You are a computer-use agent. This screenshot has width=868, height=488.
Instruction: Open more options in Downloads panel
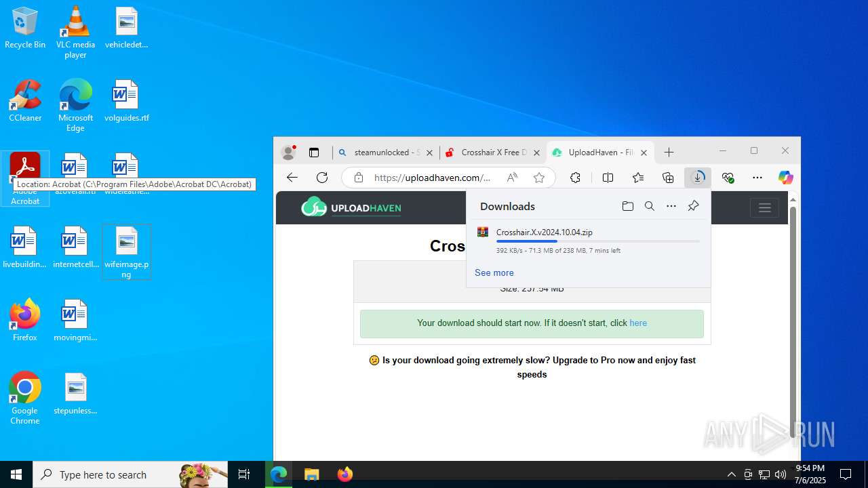click(671, 206)
